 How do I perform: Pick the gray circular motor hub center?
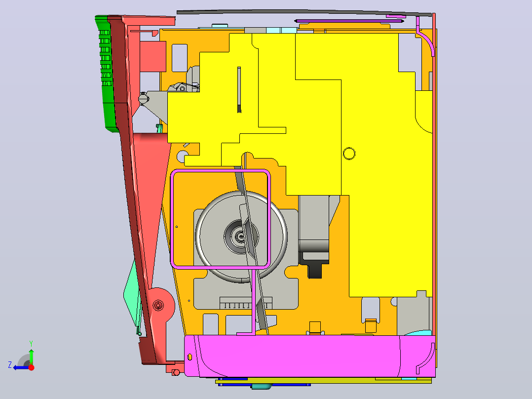pos(241,237)
